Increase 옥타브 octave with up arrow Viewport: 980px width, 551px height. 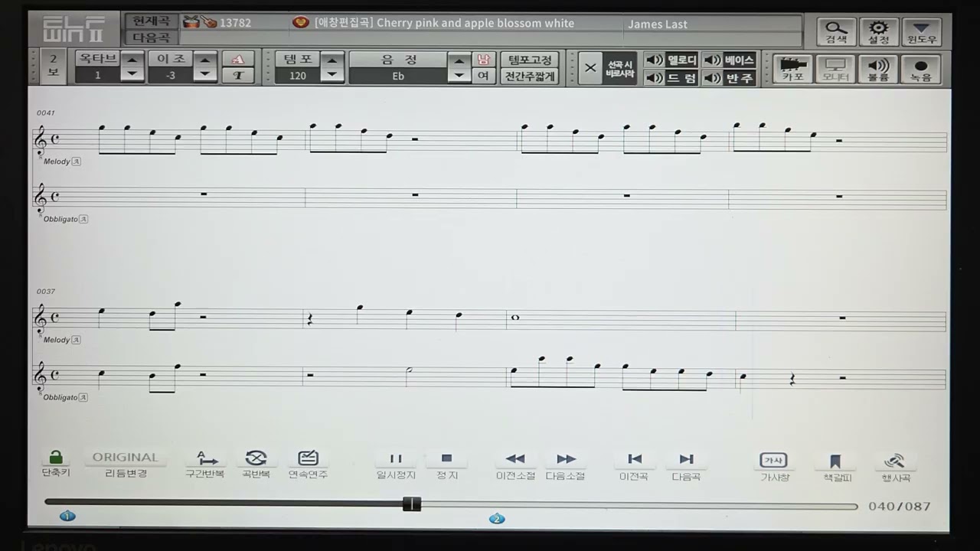point(132,60)
